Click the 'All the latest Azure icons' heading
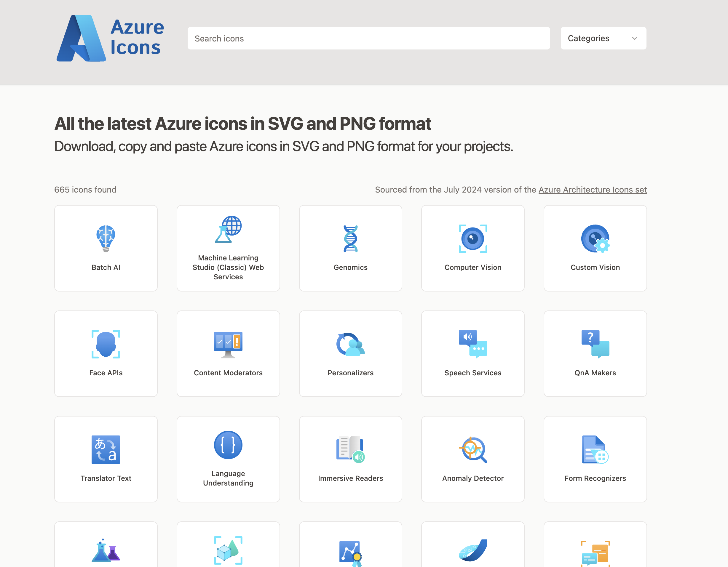The height and width of the screenshot is (567, 728). coord(243,124)
